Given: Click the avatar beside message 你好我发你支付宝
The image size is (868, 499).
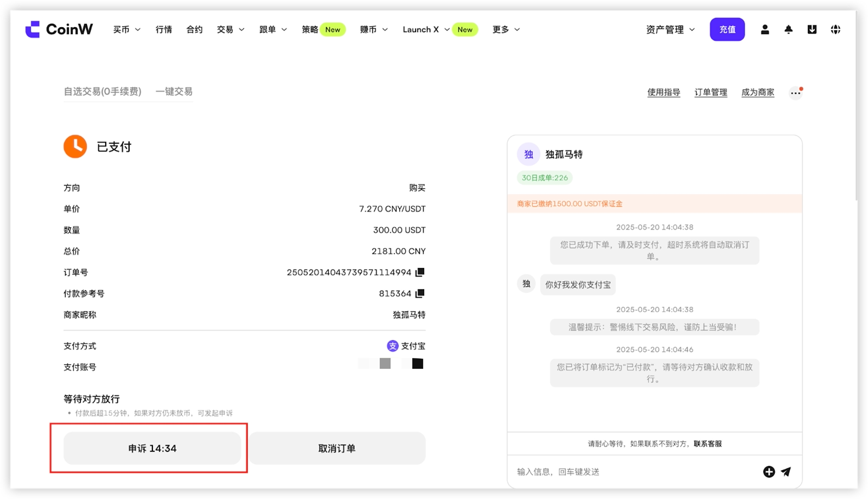Looking at the screenshot, I should [526, 284].
